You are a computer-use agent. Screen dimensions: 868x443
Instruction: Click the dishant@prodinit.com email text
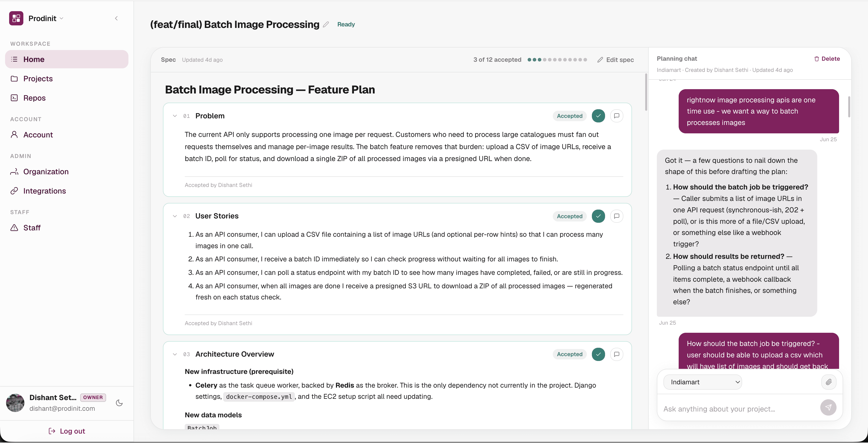(x=62, y=409)
